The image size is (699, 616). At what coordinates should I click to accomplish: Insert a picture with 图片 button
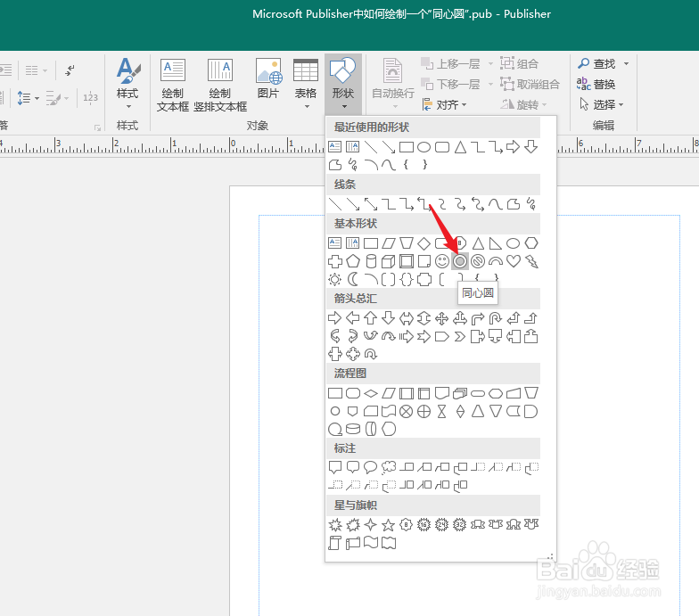coord(268,80)
